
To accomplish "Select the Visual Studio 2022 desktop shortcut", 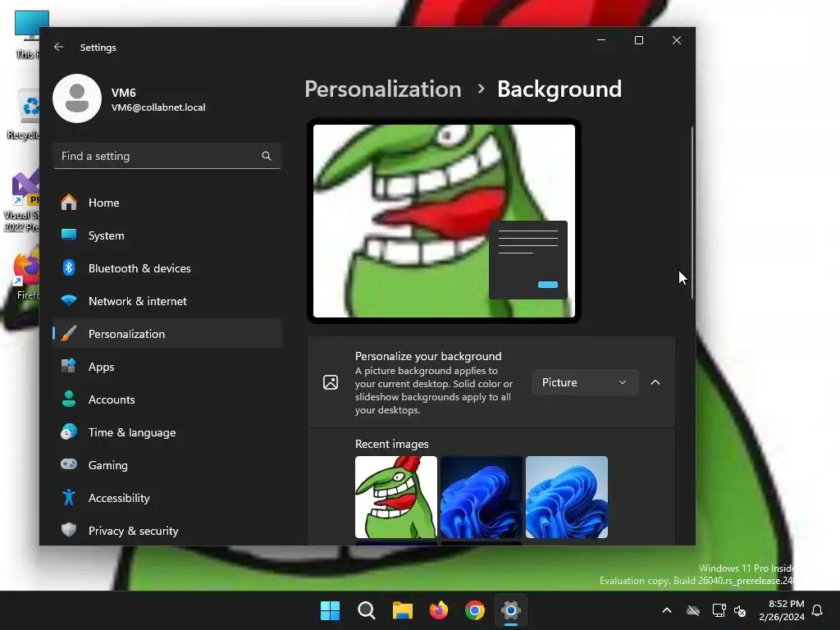I will coord(21,202).
